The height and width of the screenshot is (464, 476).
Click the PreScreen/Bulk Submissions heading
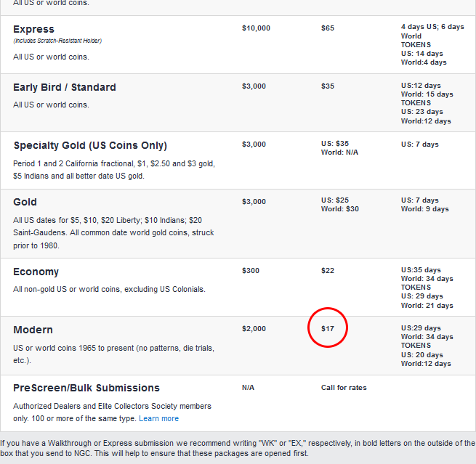click(x=86, y=388)
